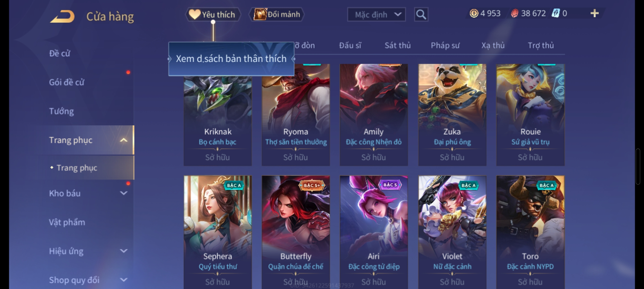Screen dimensions: 644x289
Task: Tap the Xem d.sách bản thân thích tooltip
Action: tap(231, 59)
